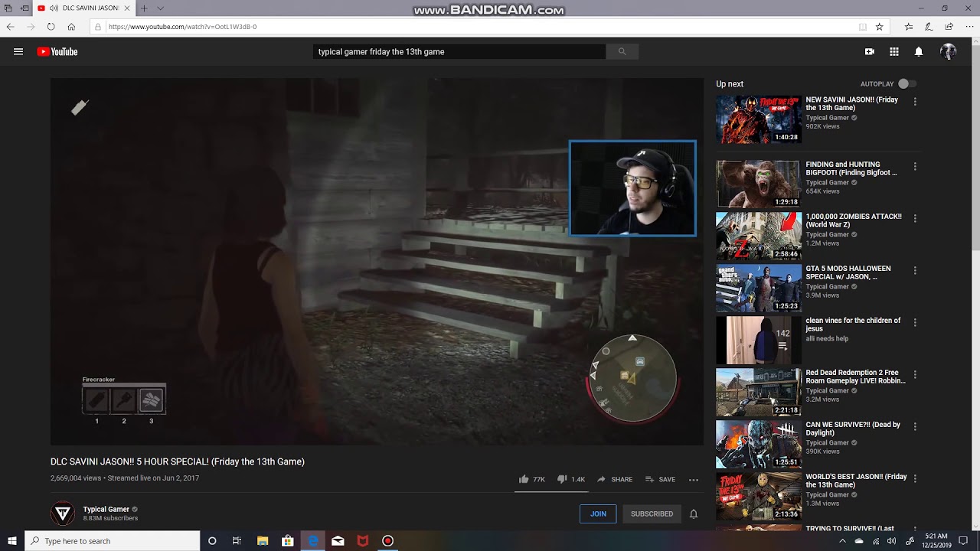Open the create video camera icon
This screenshot has height=551, width=980.
pyautogui.click(x=869, y=51)
